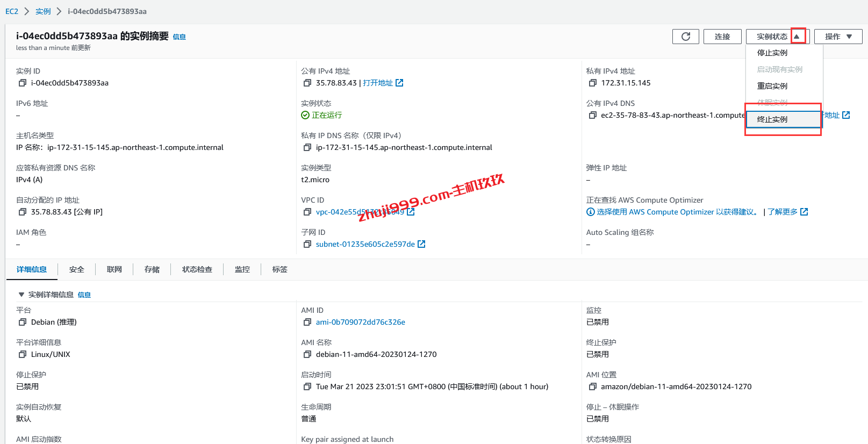868x444 pixels.
Task: Click the 连接 button
Action: (x=722, y=37)
